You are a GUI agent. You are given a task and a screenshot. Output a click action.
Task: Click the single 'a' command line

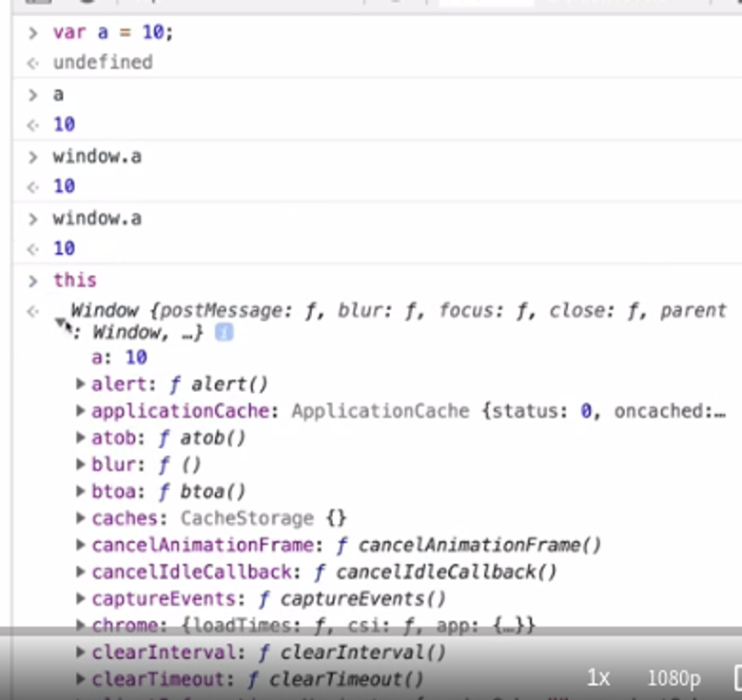(58, 94)
